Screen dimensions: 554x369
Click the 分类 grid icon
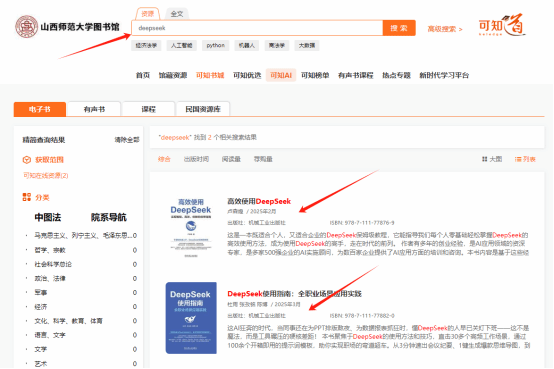coord(26,197)
